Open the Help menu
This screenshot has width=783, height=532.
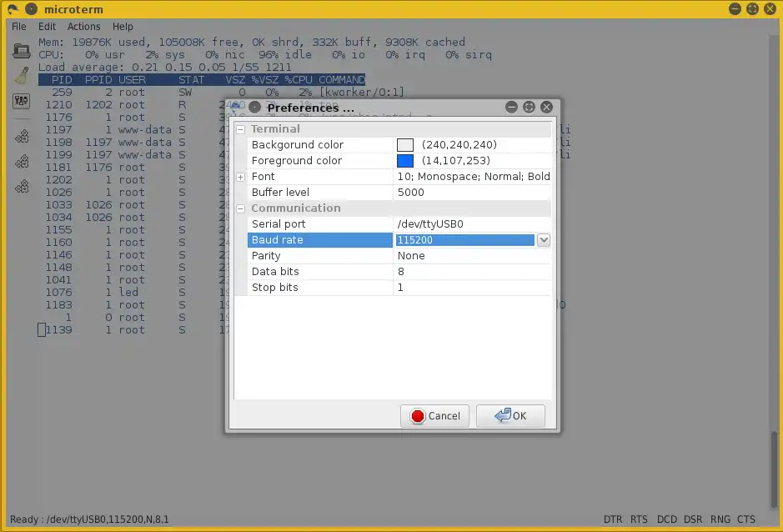pos(123,27)
